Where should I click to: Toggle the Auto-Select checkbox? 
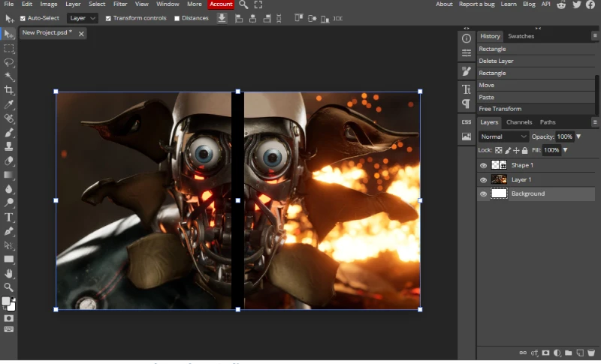tap(23, 18)
